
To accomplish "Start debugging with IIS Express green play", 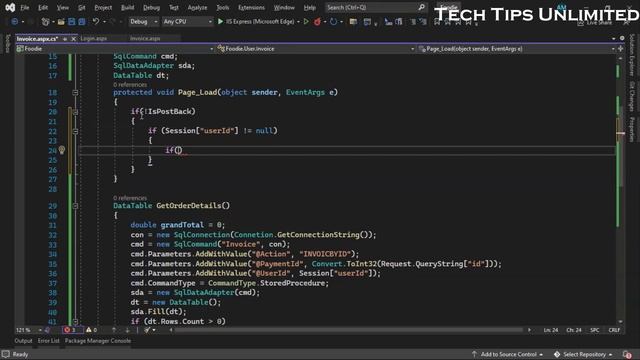I will pos(220,21).
